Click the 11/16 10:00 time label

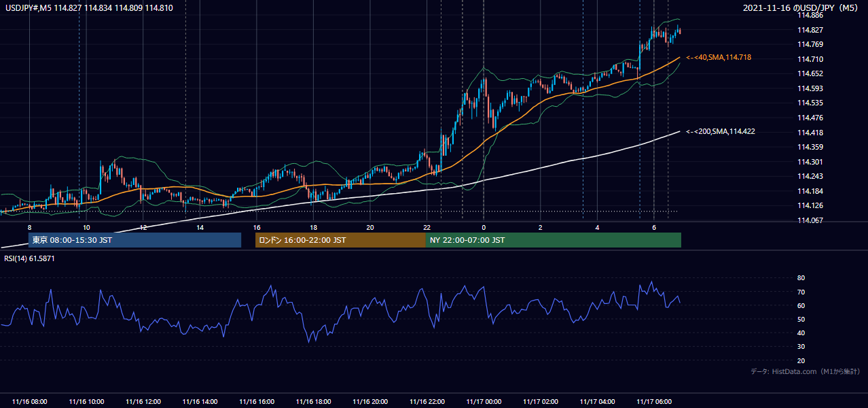(86, 402)
